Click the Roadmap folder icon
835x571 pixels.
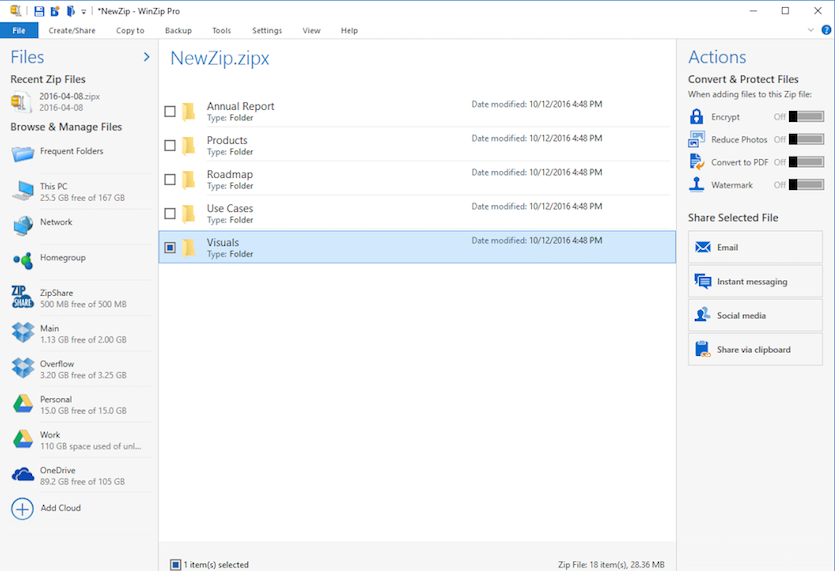[189, 180]
